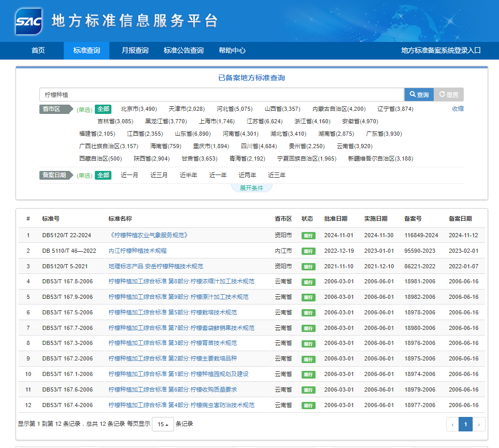499x448 pixels.
Task: Select 全部 in 省市区 filter
Action: click(103, 109)
